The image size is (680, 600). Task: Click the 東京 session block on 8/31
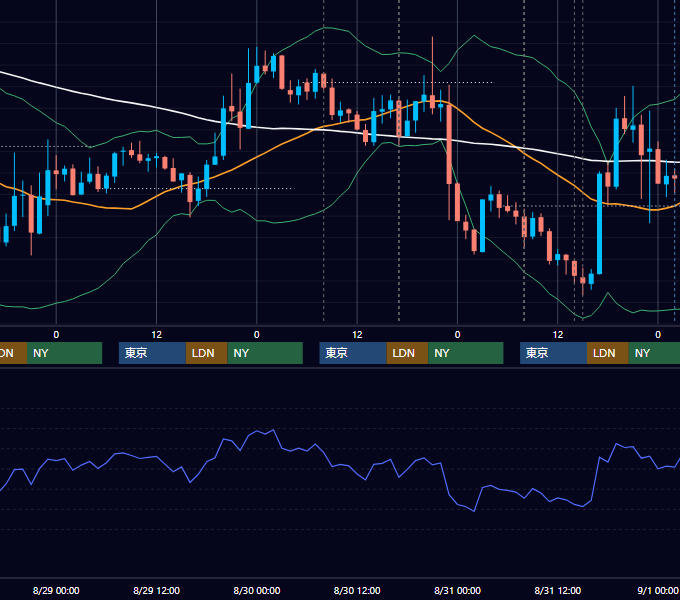click(x=553, y=353)
